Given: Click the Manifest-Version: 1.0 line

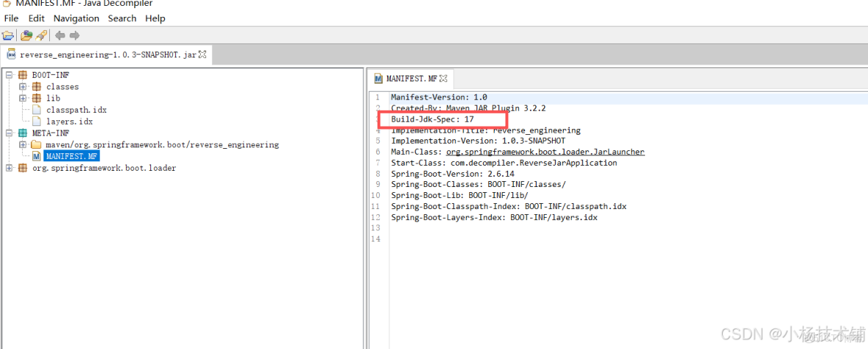Looking at the screenshot, I should point(439,97).
